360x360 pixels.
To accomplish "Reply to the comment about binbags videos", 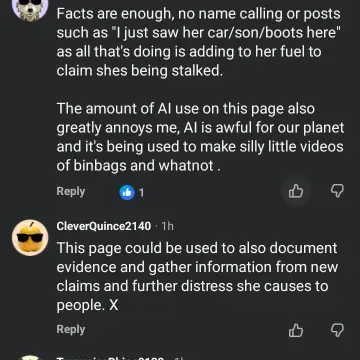I will pos(71,192).
